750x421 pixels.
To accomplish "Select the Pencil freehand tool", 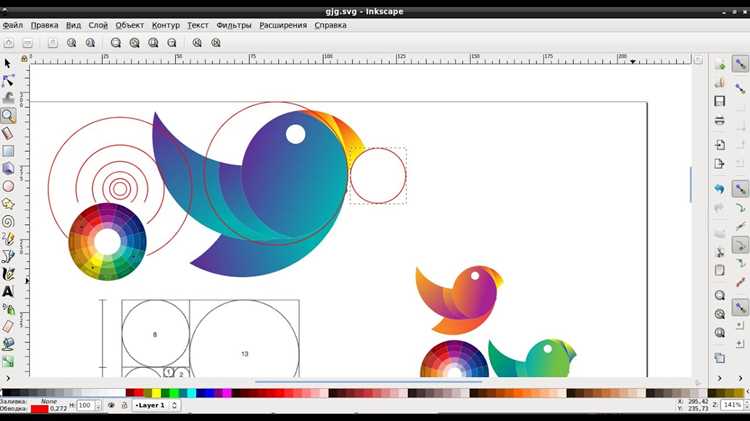I will pyautogui.click(x=8, y=239).
